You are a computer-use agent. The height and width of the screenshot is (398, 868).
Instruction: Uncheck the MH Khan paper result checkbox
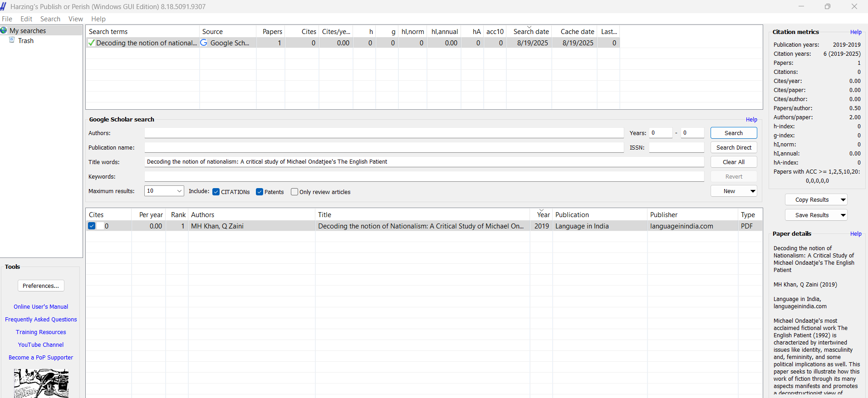(x=92, y=226)
